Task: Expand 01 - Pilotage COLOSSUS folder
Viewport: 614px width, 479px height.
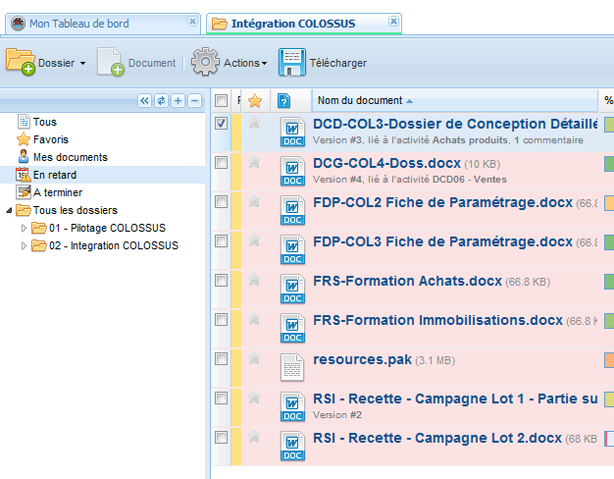Action: pyautogui.click(x=23, y=228)
